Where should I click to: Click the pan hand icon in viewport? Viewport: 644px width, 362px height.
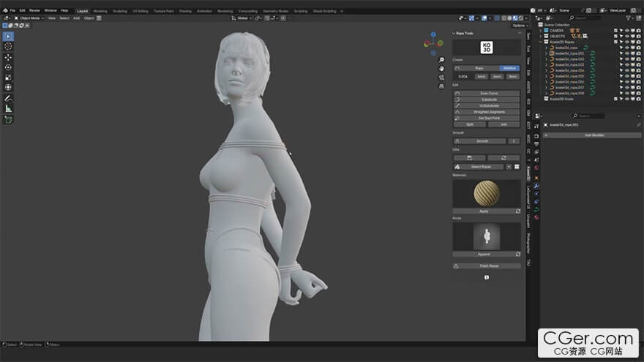442,69
